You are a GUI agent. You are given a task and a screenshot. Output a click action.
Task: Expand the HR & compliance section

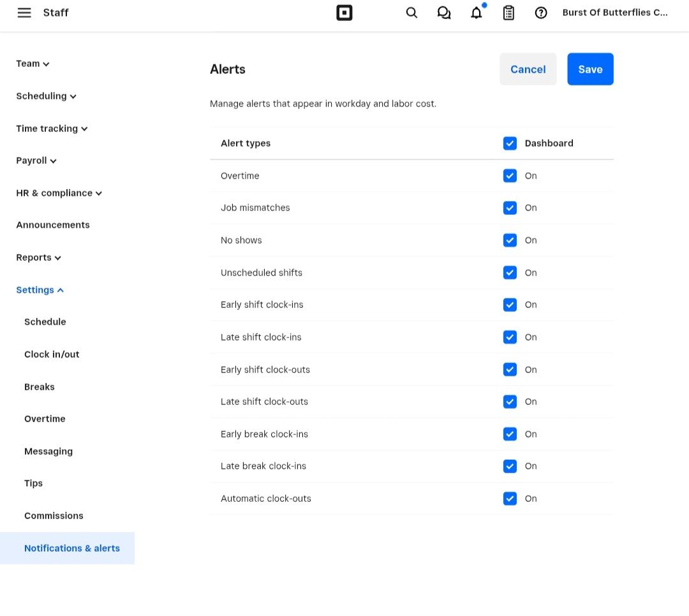(x=59, y=193)
